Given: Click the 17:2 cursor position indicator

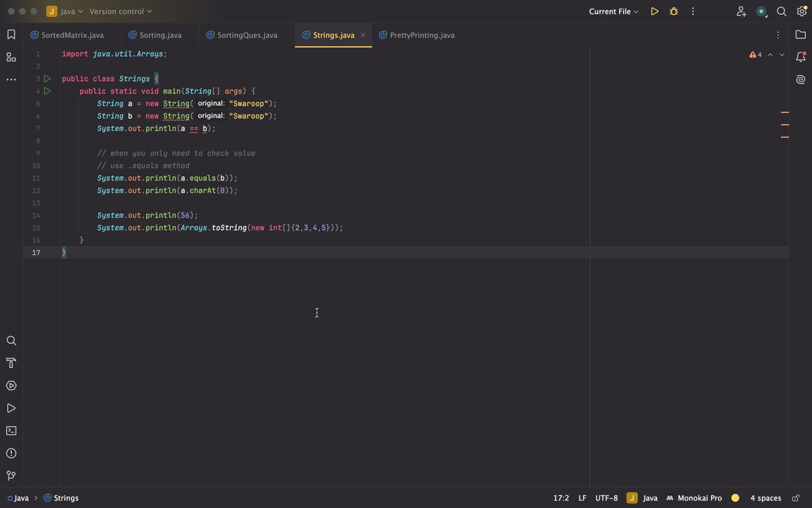Looking at the screenshot, I should tap(561, 498).
